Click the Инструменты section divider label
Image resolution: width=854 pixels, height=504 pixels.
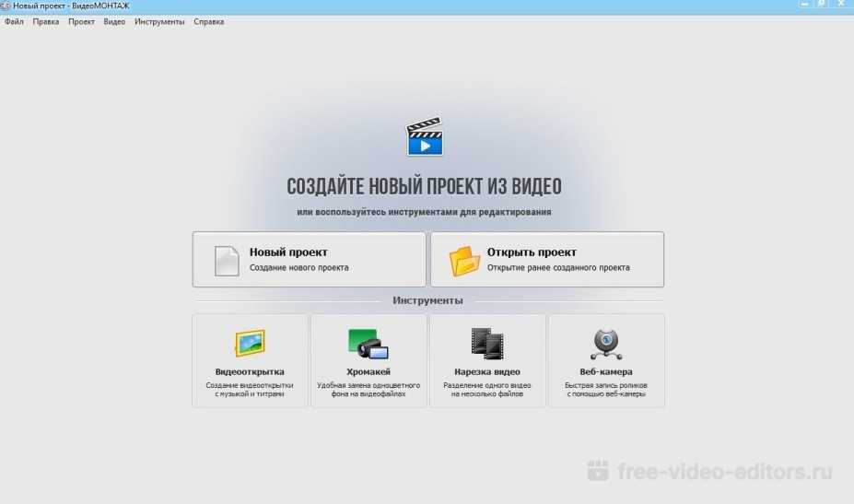[427, 300]
